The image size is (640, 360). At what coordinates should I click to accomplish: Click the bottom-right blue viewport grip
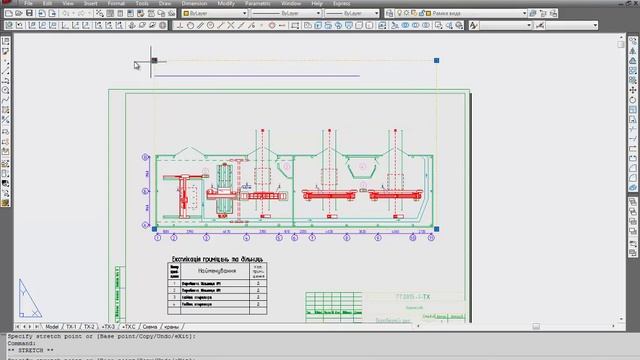coord(436,229)
